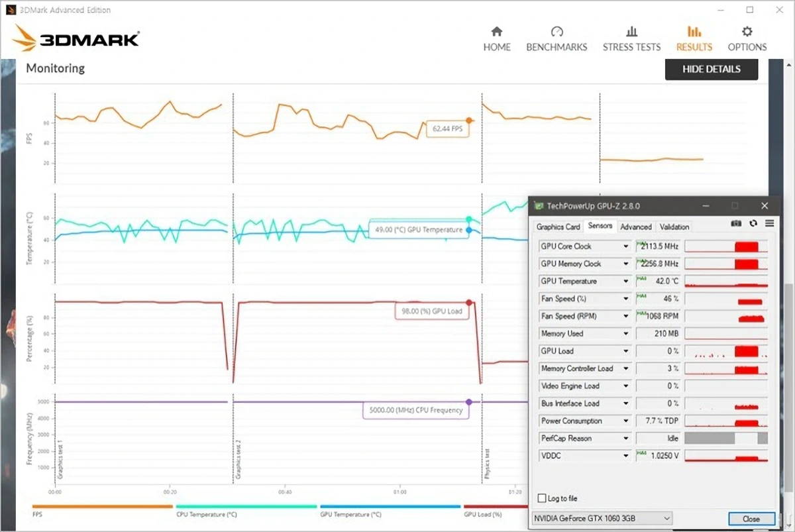Screen dimensions: 795x532
Task: Select the Sensors tab in GPU-Z
Action: click(x=600, y=226)
